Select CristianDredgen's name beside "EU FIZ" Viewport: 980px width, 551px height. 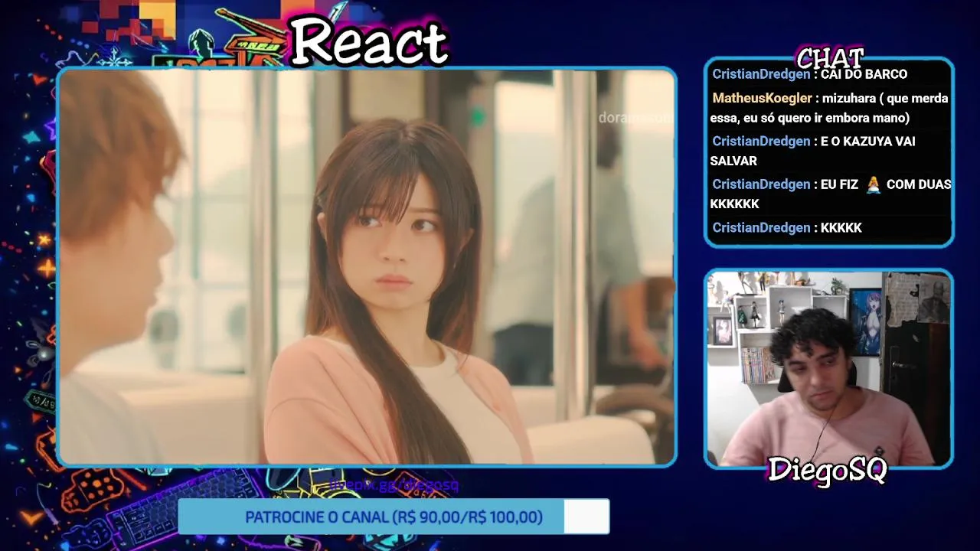(x=761, y=184)
